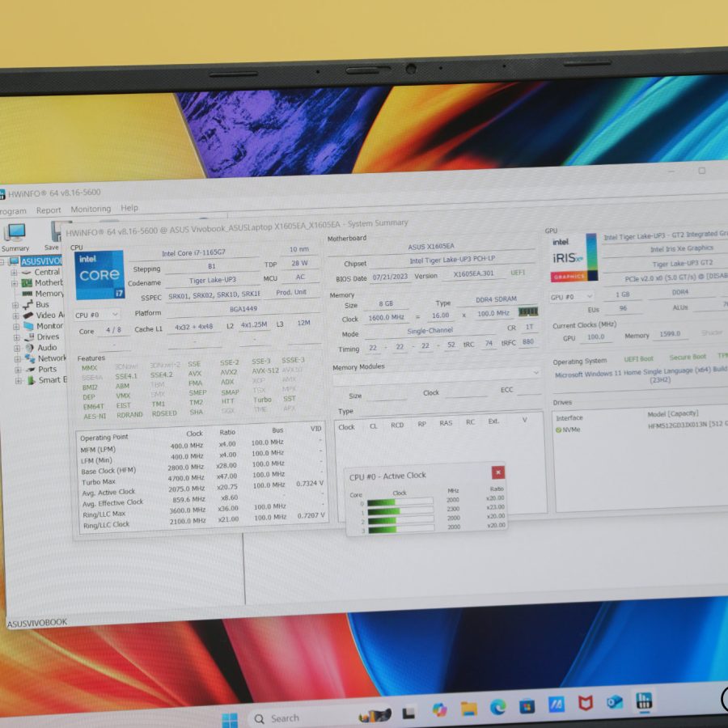Expand the Audio tree node
Image resolution: width=728 pixels, height=728 pixels.
click(17, 348)
